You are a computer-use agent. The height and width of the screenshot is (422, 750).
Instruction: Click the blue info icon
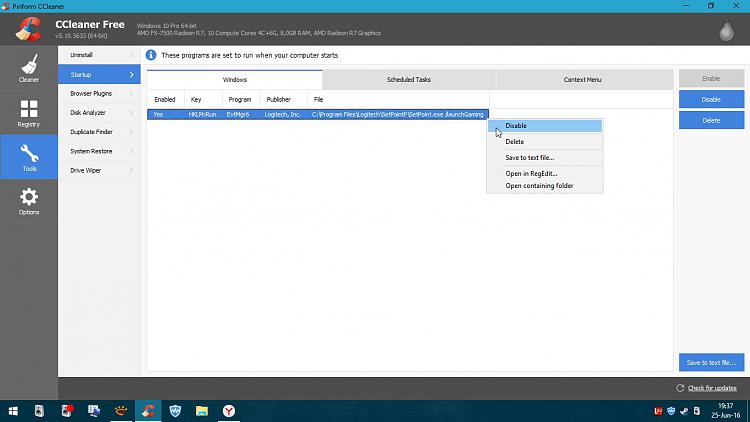(x=151, y=55)
